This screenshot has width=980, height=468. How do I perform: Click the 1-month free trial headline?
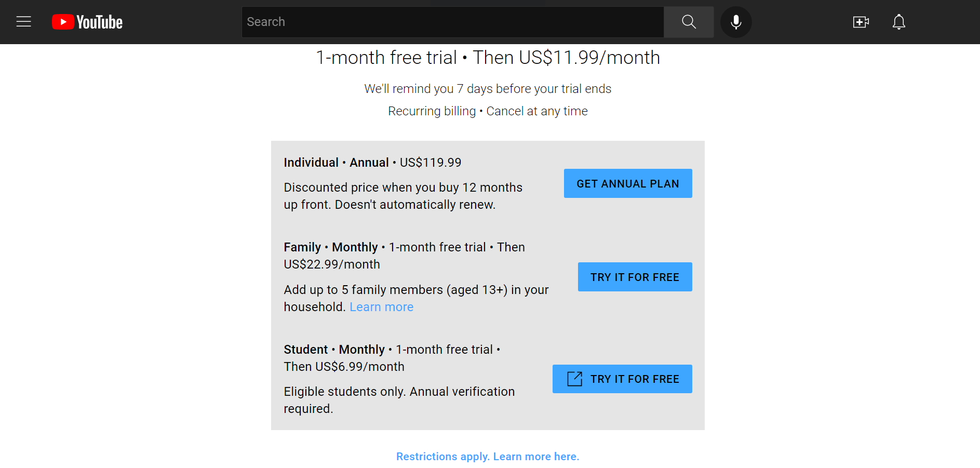pos(488,57)
